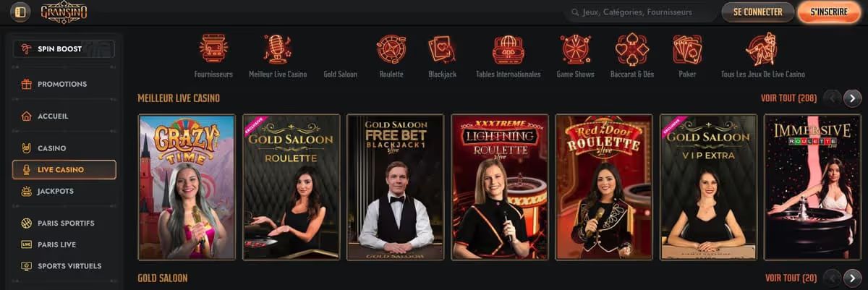Open Voir Tout (208) link
The image size is (868, 290).
pos(788,98)
